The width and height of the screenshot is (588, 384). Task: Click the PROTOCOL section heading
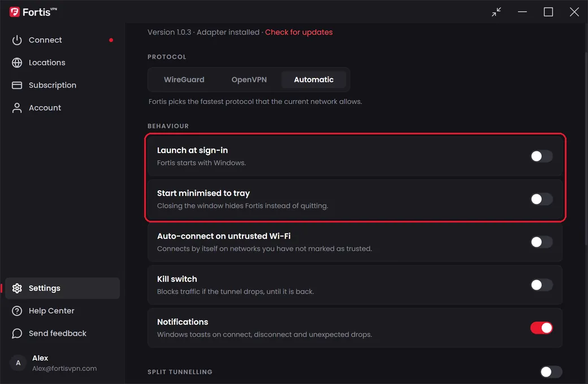click(167, 57)
